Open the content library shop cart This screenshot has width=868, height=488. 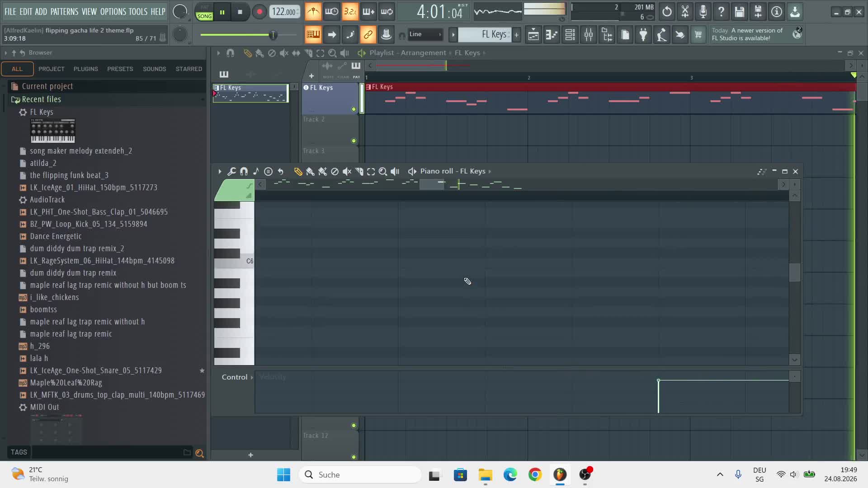698,34
